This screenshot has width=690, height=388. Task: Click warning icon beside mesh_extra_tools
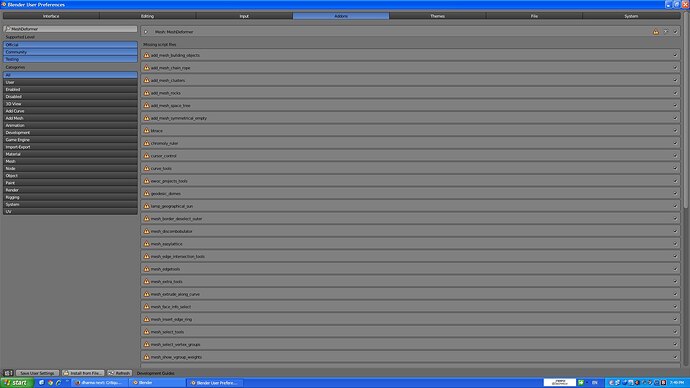point(147,282)
